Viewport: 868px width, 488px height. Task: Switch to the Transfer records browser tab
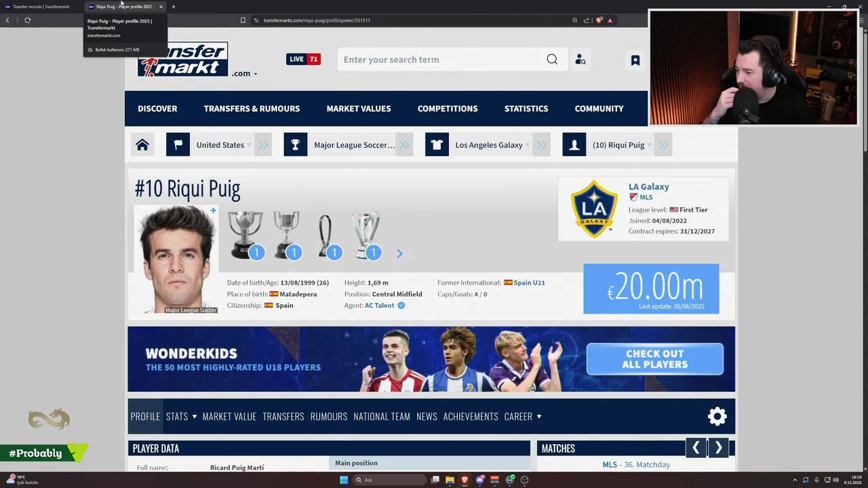(42, 7)
